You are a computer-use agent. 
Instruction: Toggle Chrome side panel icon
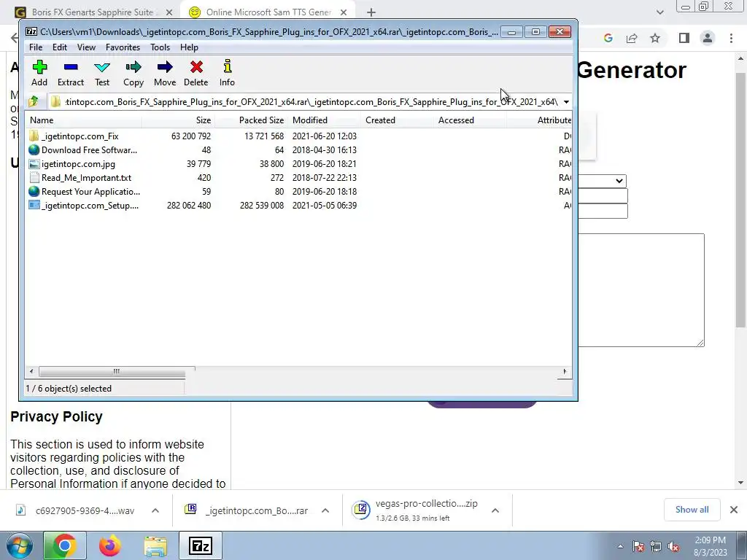click(x=684, y=38)
